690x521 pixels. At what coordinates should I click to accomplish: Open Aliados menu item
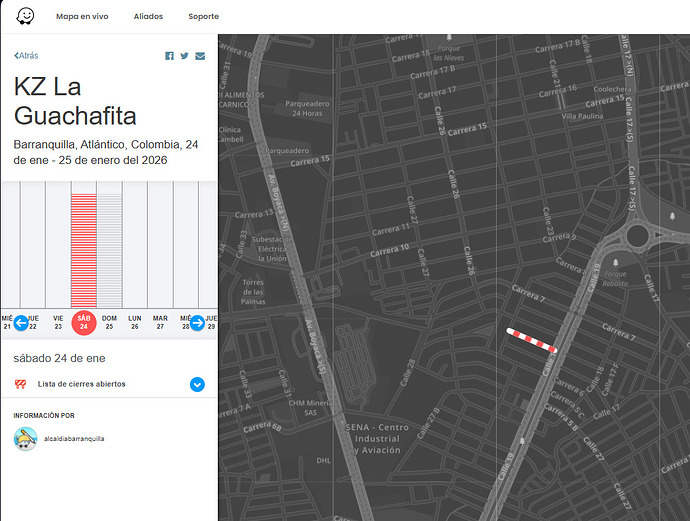click(x=148, y=17)
